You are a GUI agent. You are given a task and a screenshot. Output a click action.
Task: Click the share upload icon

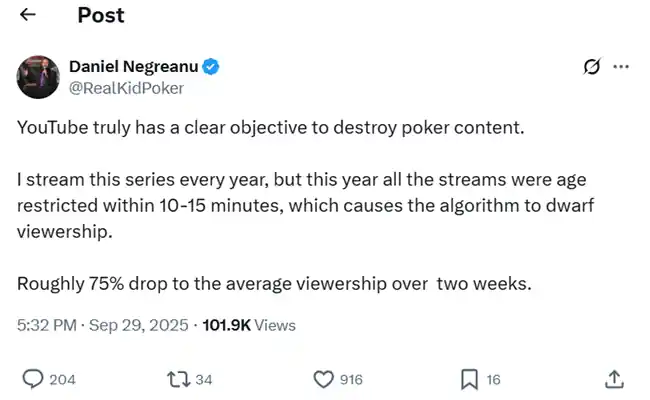615,379
